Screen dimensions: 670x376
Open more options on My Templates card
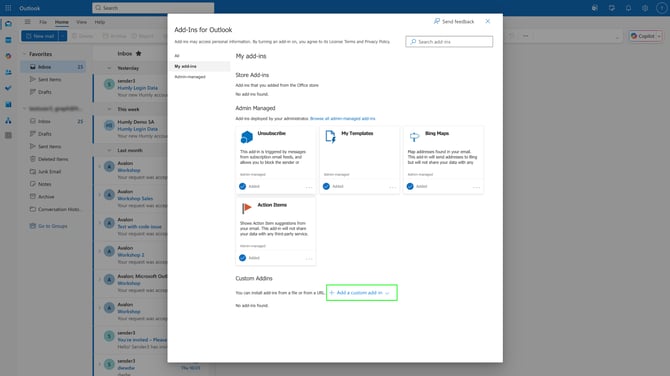tap(392, 187)
